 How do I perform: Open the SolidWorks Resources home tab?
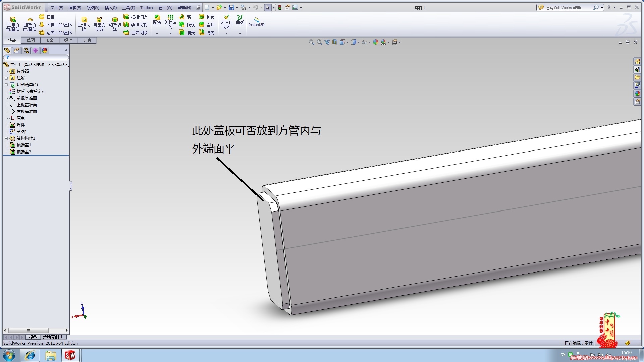pyautogui.click(x=637, y=62)
